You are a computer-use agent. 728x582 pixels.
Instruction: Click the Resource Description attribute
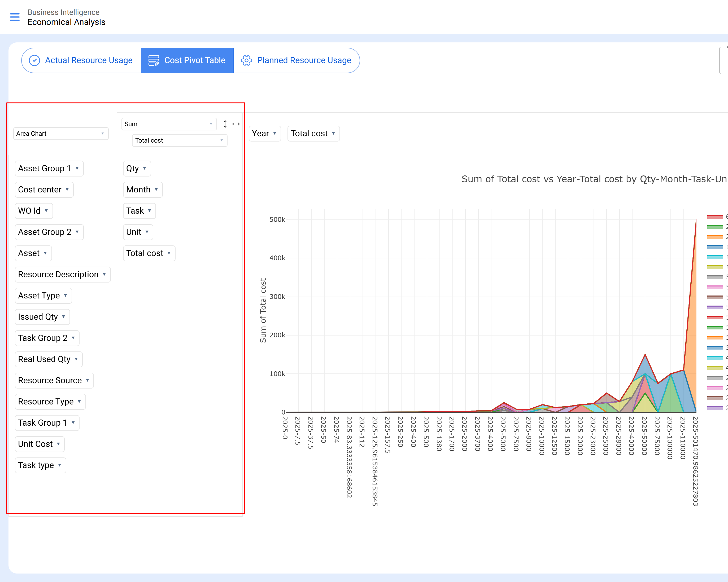click(x=58, y=274)
